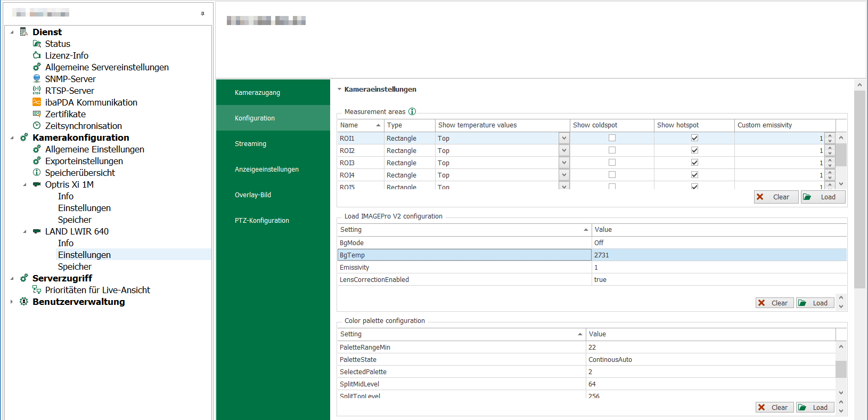Click the Kamerakonfiguration gear icon
Image resolution: width=868 pixels, height=420 pixels.
point(24,138)
